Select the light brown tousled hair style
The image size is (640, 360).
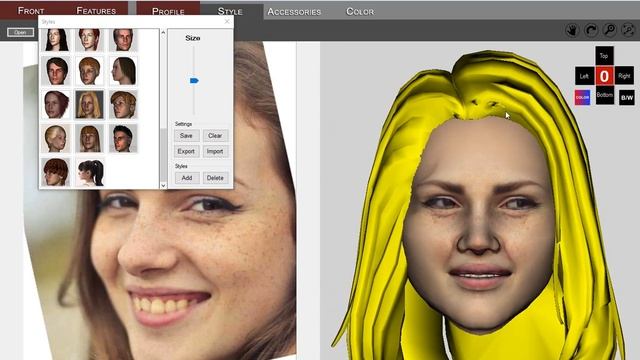click(x=123, y=105)
